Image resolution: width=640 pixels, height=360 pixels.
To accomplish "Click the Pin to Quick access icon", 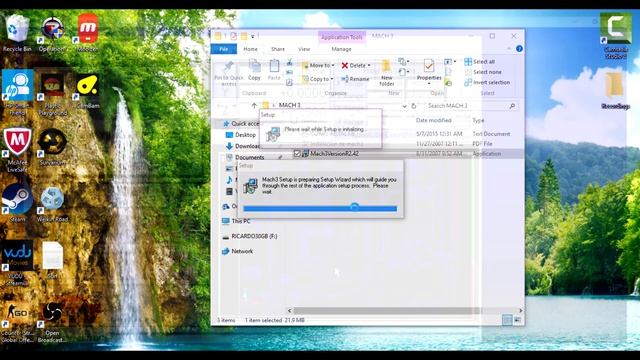I will pyautogui.click(x=229, y=72).
